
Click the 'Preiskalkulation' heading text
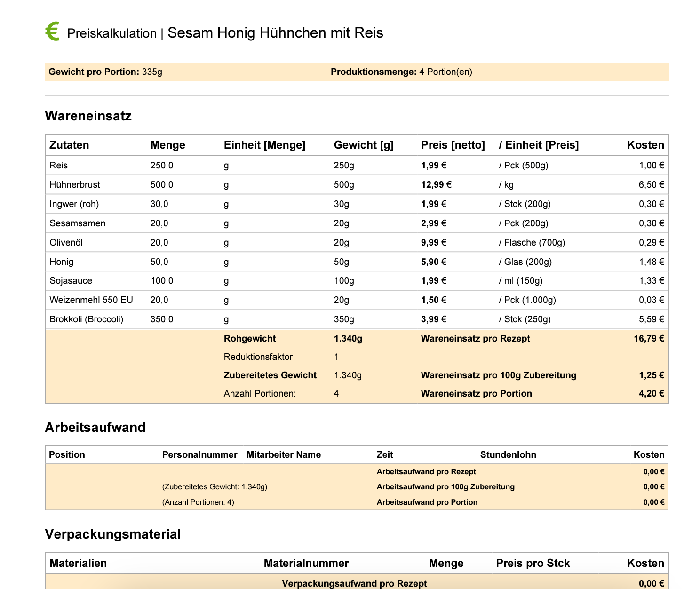[112, 33]
